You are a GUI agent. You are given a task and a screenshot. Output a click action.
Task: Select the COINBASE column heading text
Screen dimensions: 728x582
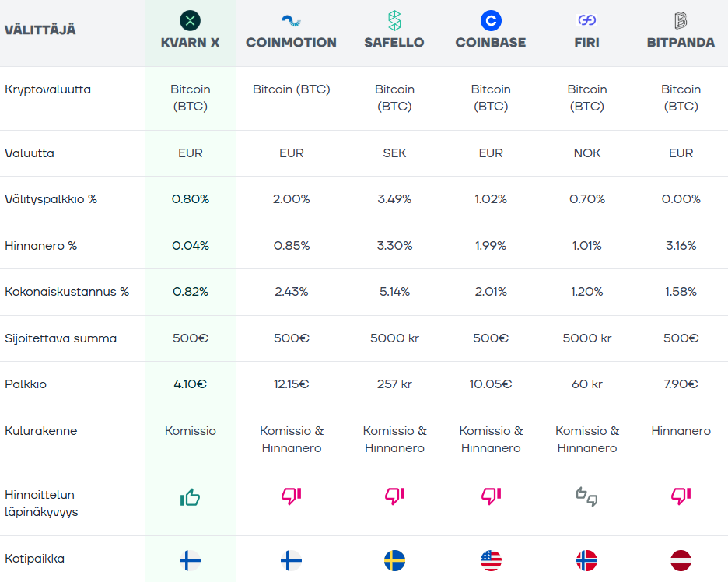point(491,43)
